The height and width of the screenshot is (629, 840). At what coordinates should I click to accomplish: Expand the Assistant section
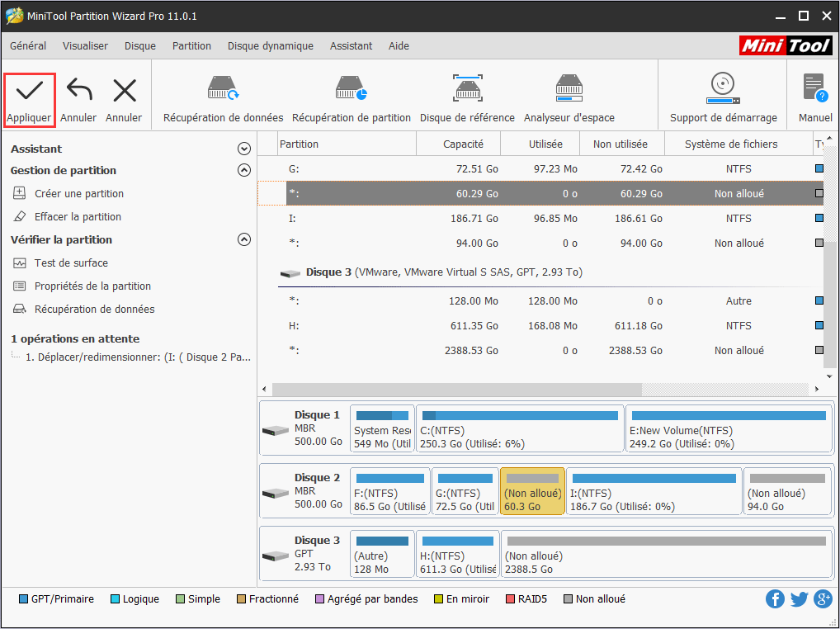point(243,149)
